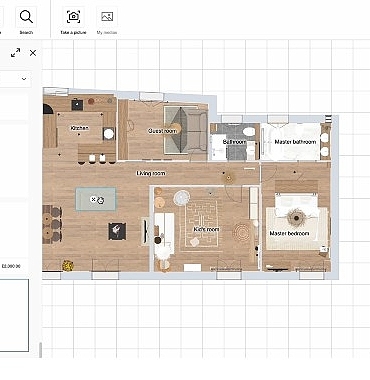Click the Take a picture camera icon
The width and height of the screenshot is (370, 380).
click(73, 17)
